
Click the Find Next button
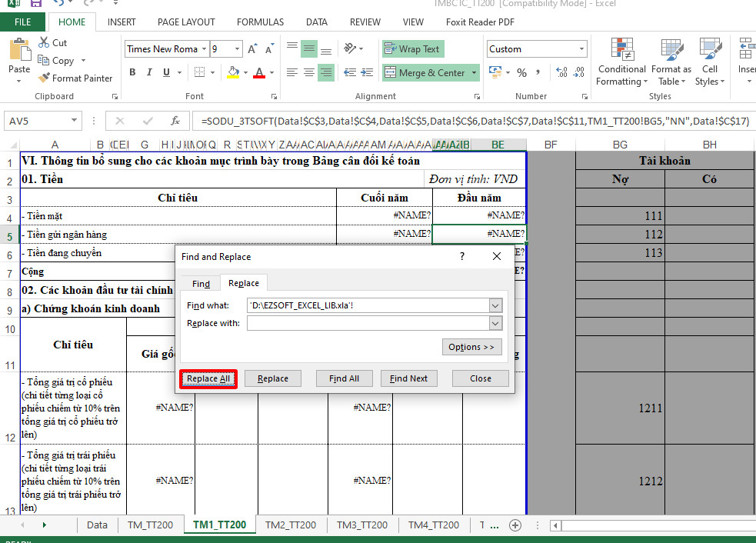tap(409, 378)
